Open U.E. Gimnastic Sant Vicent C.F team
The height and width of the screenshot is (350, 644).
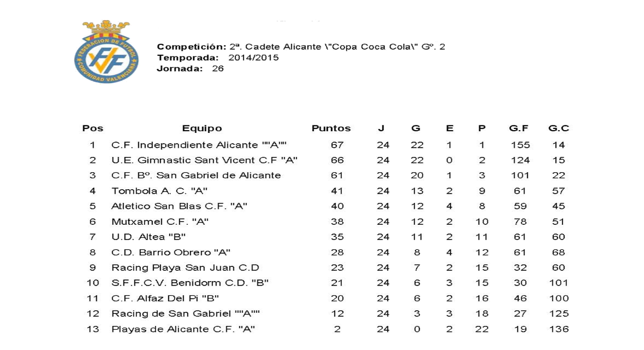coord(204,160)
